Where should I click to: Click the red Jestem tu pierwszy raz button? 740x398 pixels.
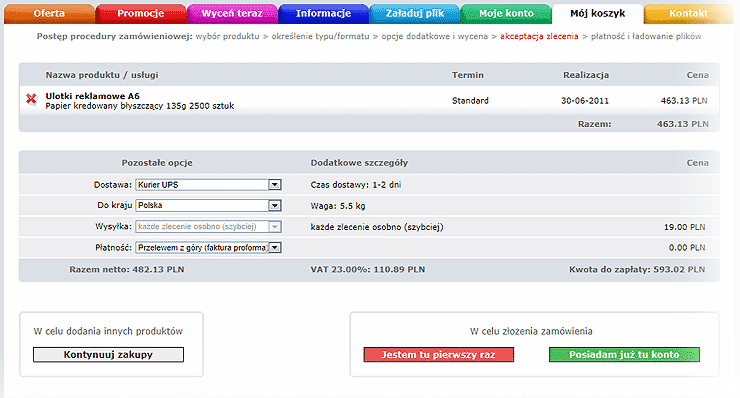pos(438,355)
